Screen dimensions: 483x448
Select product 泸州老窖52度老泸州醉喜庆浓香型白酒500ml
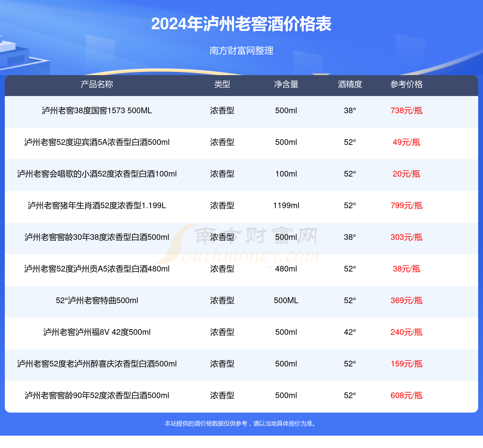tap(97, 364)
